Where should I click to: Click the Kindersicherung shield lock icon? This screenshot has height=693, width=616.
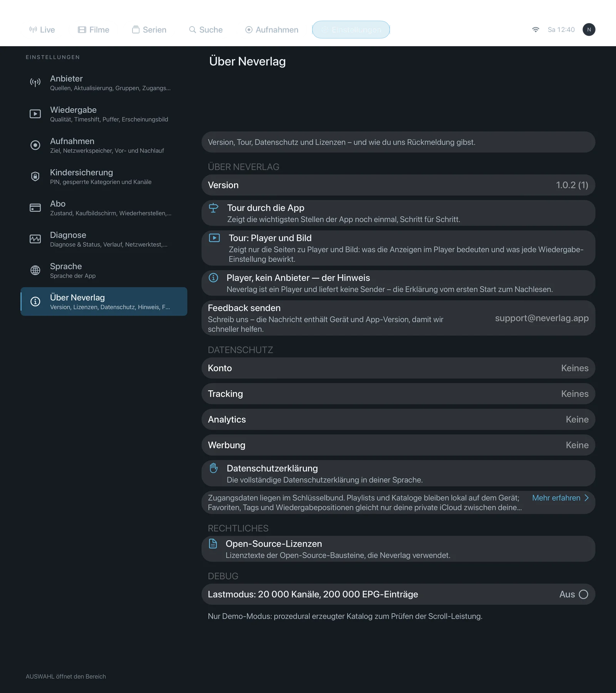(x=35, y=176)
